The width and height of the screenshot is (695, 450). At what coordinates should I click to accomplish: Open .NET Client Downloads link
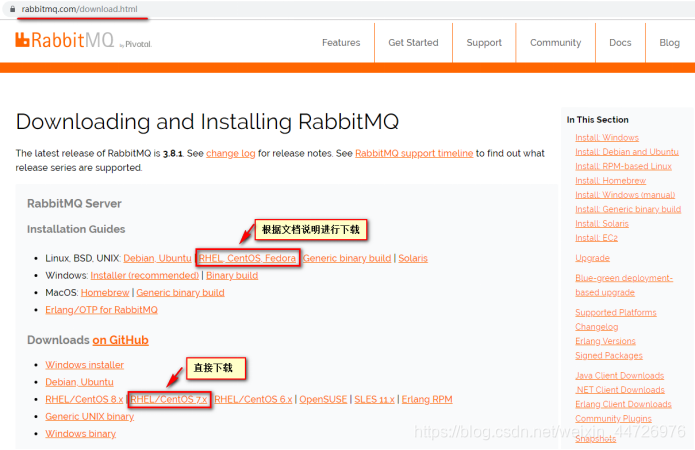pyautogui.click(x=620, y=390)
